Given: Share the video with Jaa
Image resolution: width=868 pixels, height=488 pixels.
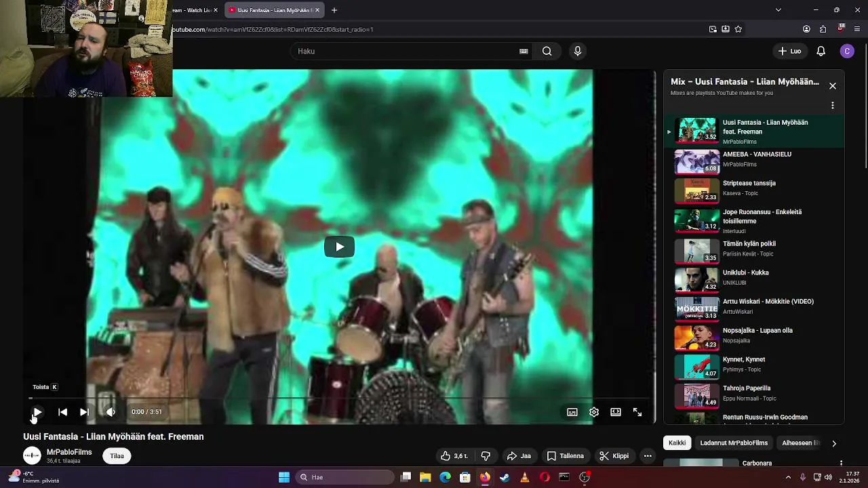Looking at the screenshot, I should [519, 456].
